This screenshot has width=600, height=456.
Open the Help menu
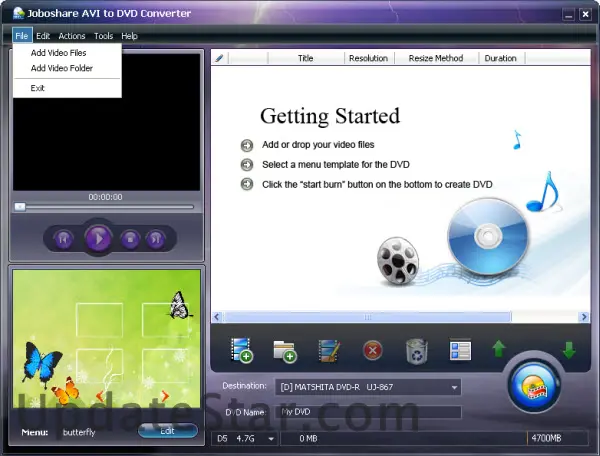pyautogui.click(x=129, y=36)
